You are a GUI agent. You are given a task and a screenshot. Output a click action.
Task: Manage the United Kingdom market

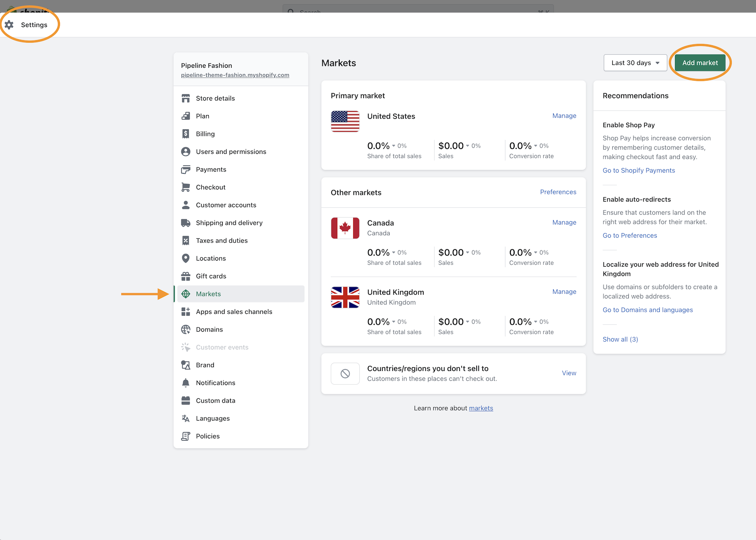pos(564,292)
